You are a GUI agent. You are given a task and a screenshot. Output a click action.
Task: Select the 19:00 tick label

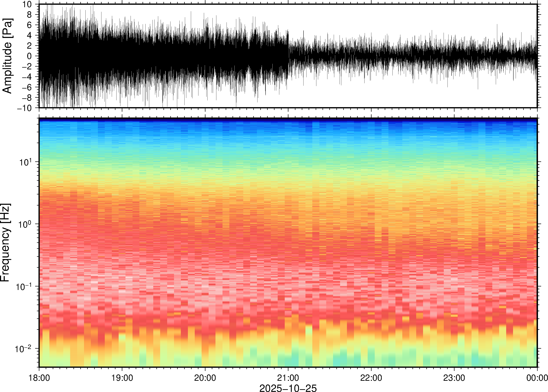(122, 378)
